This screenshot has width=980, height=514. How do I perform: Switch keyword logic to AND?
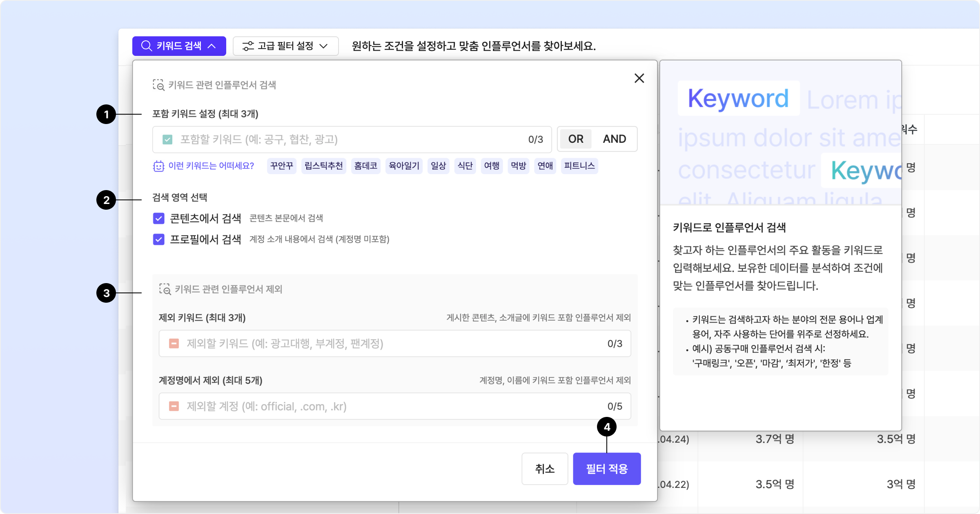(x=614, y=139)
